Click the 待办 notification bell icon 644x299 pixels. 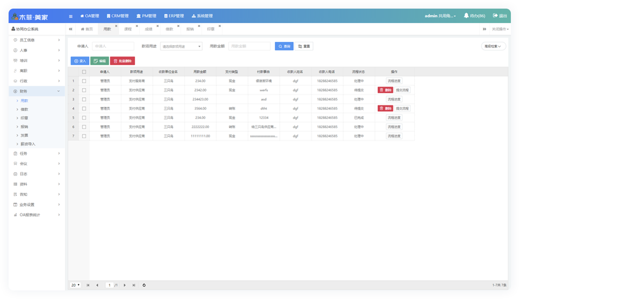(466, 16)
